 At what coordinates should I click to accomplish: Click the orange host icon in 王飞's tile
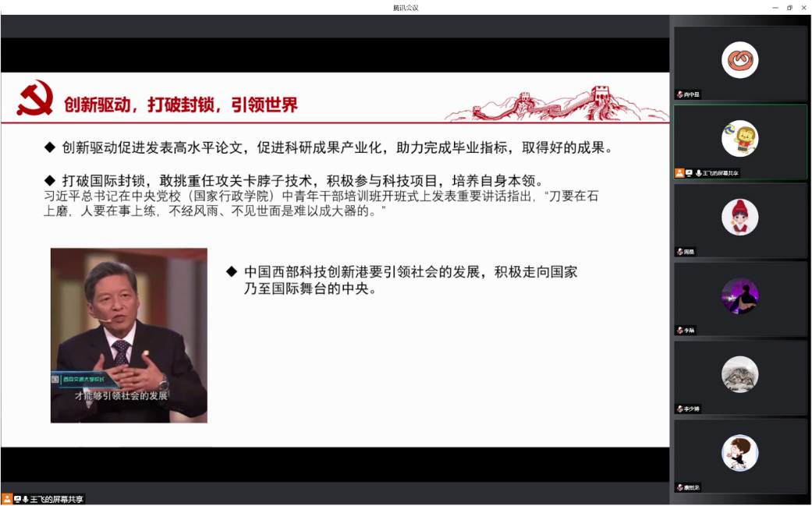[x=679, y=173]
